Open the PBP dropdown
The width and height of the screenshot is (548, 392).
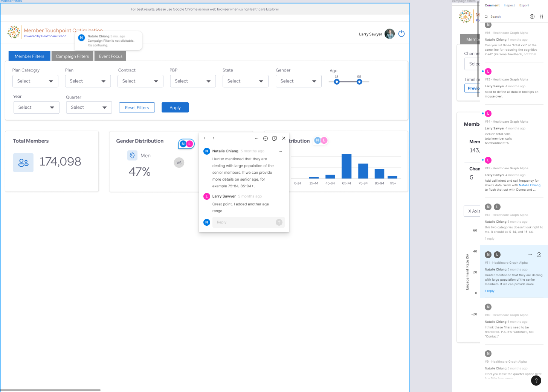coord(193,81)
